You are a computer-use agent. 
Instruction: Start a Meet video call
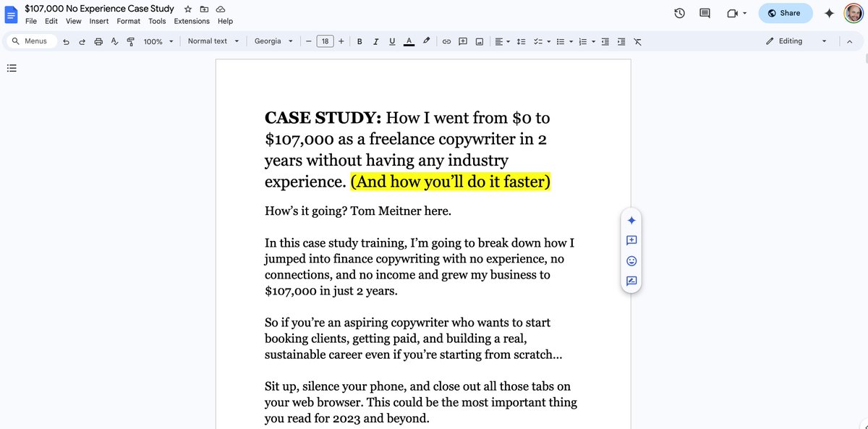coord(732,13)
